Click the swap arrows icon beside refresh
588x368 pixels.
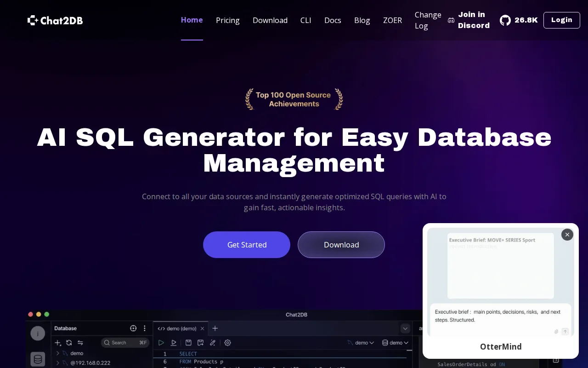click(80, 343)
